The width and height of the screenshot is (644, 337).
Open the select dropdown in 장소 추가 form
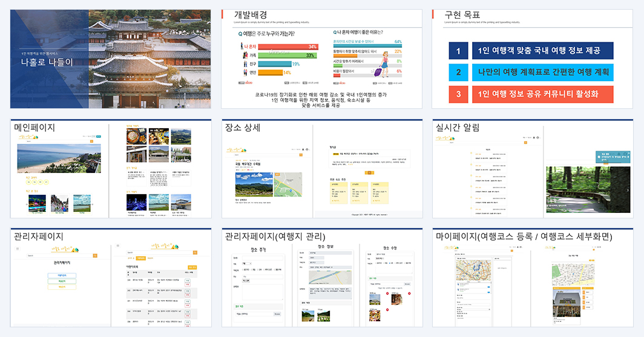[x=246, y=264]
